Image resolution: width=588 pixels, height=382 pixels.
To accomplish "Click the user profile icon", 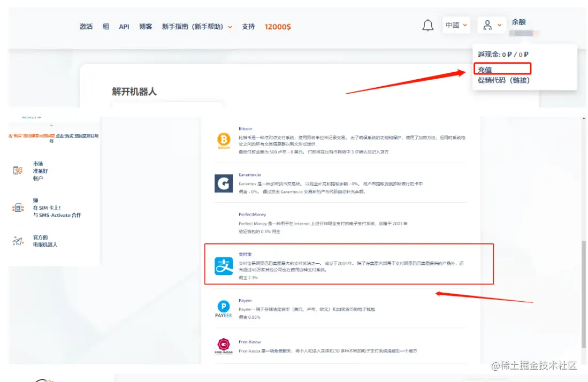I will pyautogui.click(x=487, y=25).
